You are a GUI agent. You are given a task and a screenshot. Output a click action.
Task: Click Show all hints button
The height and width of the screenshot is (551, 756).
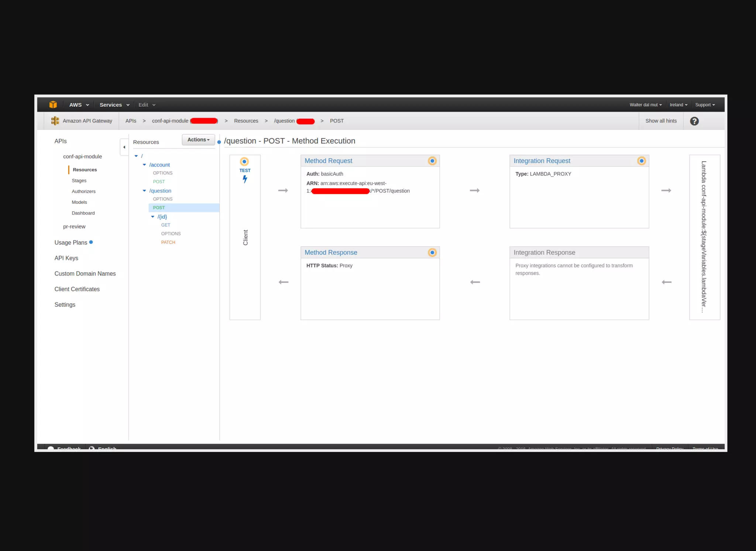(x=661, y=121)
